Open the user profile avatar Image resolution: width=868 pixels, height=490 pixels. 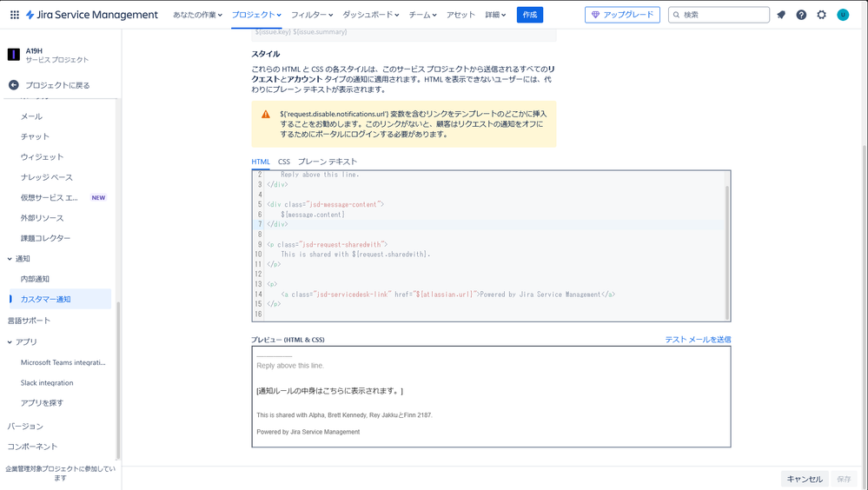click(x=843, y=15)
